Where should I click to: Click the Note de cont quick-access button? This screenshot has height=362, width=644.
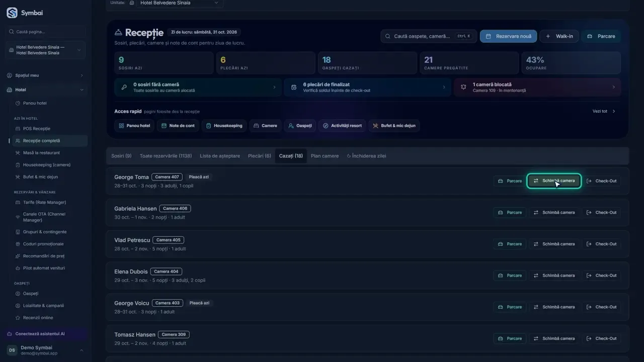click(178, 126)
